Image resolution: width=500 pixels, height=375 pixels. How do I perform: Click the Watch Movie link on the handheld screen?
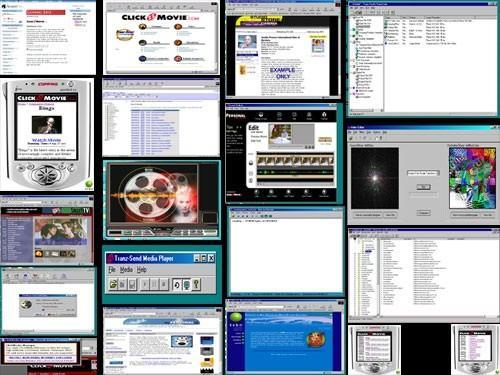[x=46, y=140]
